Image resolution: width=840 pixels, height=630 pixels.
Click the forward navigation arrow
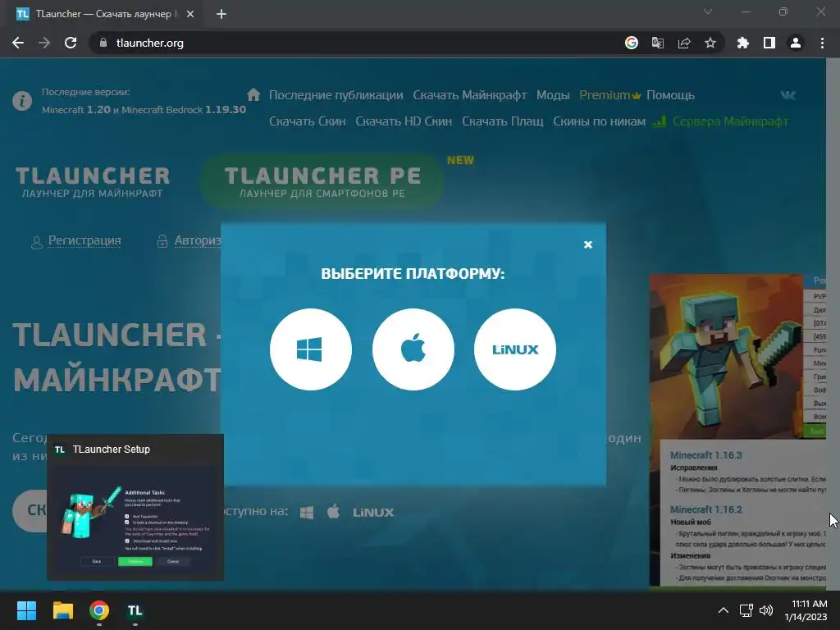[44, 43]
